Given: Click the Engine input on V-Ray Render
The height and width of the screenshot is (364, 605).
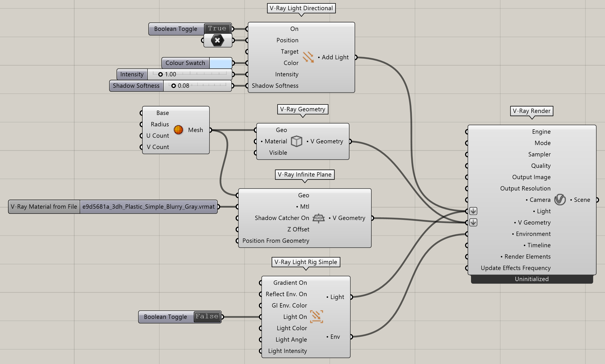Looking at the screenshot, I should [541, 132].
